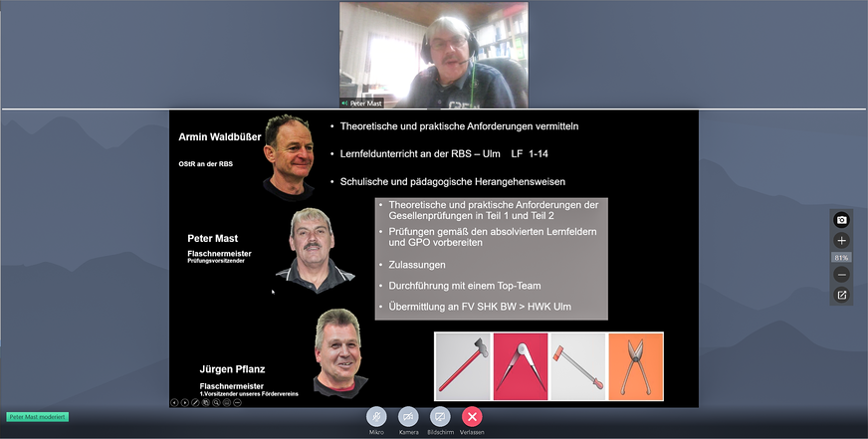Screen dimensions: 868x439
Task: Select the pen tool in slide controls
Action: [195, 402]
